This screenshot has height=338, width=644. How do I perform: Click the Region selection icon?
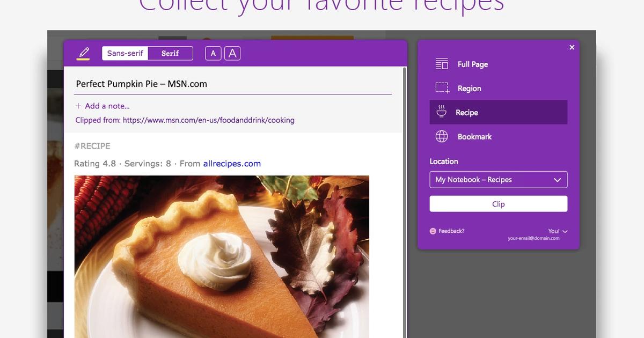pyautogui.click(x=442, y=88)
